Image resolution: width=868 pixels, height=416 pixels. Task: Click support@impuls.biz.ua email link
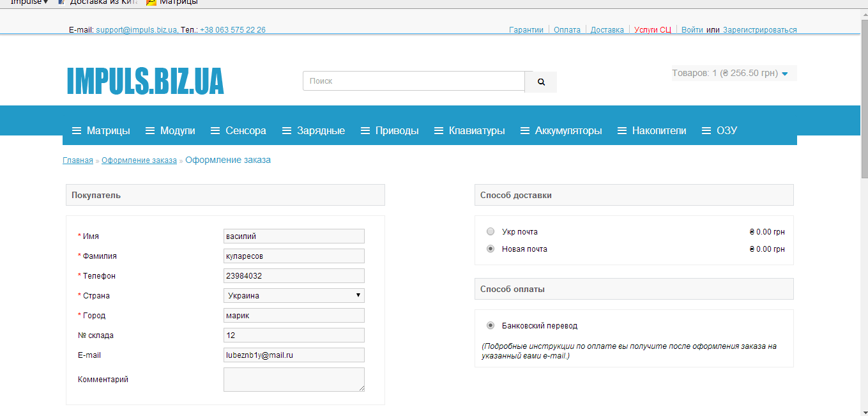137,30
